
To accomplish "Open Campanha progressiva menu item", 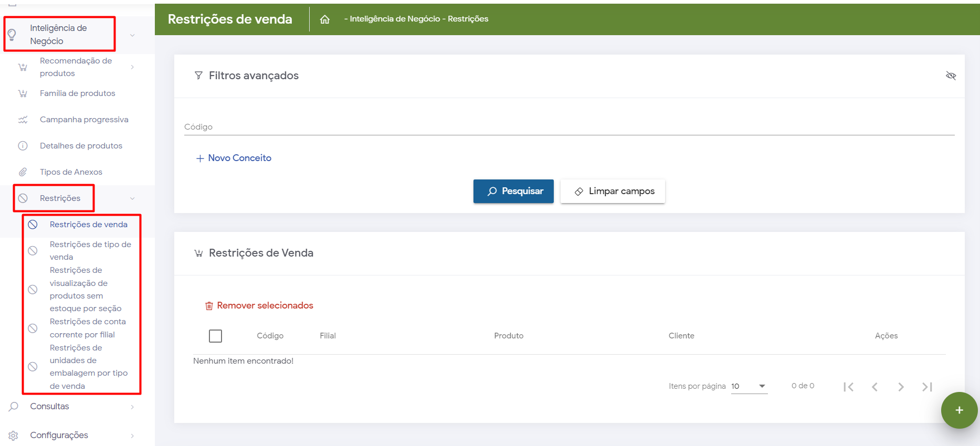I will (x=84, y=120).
